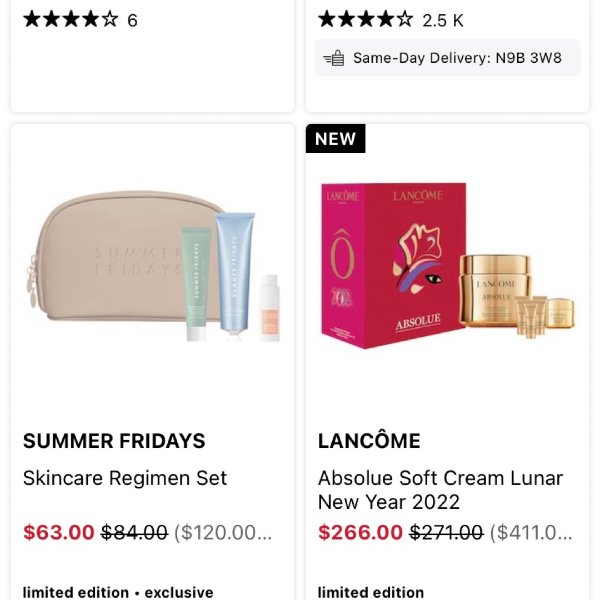Click the truncated ($120.00... value text
The height and width of the screenshot is (600, 600).
223,533
